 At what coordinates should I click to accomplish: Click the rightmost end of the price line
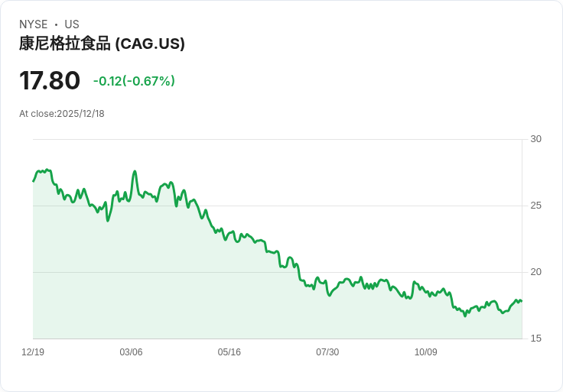[x=521, y=300]
